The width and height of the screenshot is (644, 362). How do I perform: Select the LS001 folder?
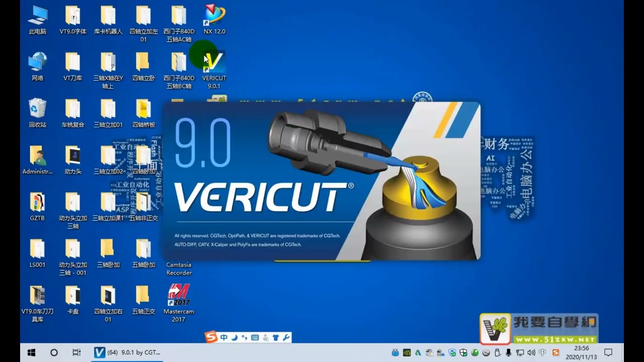pos(38,253)
